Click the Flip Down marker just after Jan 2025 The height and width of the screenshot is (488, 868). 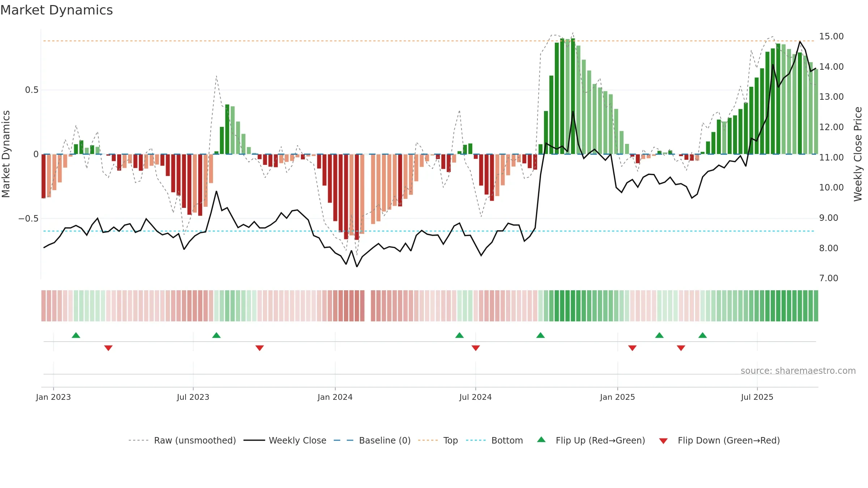coord(632,348)
